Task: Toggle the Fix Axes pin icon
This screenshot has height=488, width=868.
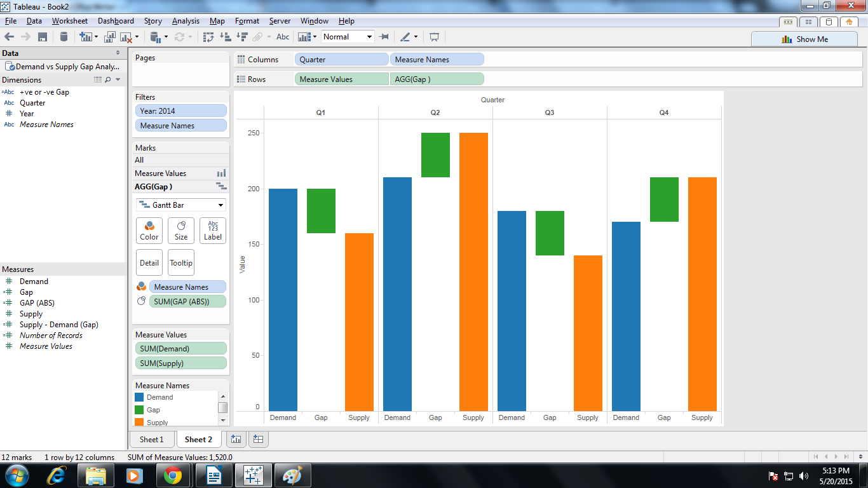Action: tap(384, 37)
